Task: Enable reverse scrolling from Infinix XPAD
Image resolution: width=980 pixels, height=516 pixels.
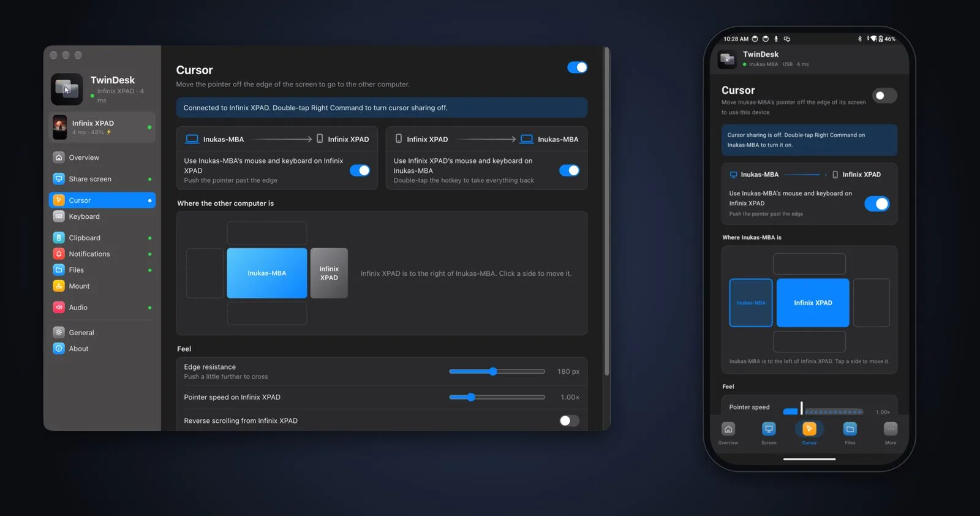Action: 569,420
